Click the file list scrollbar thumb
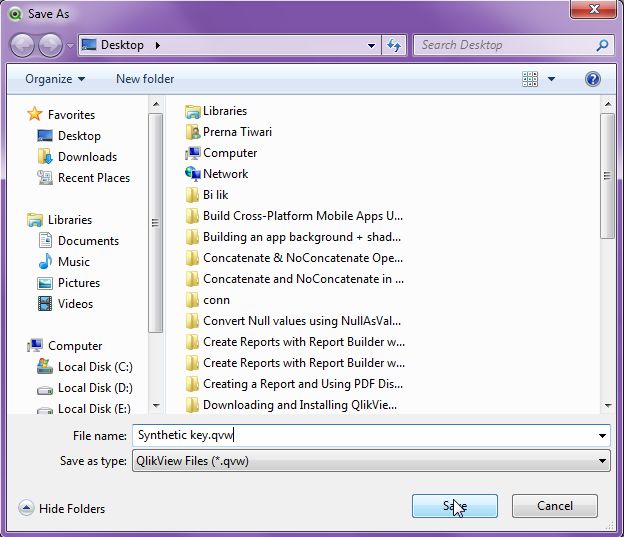624x537 pixels. point(607,176)
